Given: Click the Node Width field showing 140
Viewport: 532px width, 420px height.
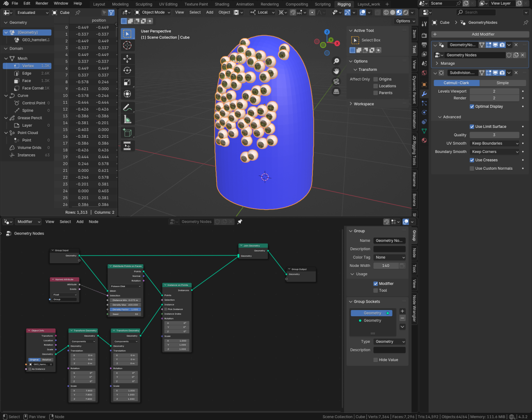Looking at the screenshot, I should point(386,265).
